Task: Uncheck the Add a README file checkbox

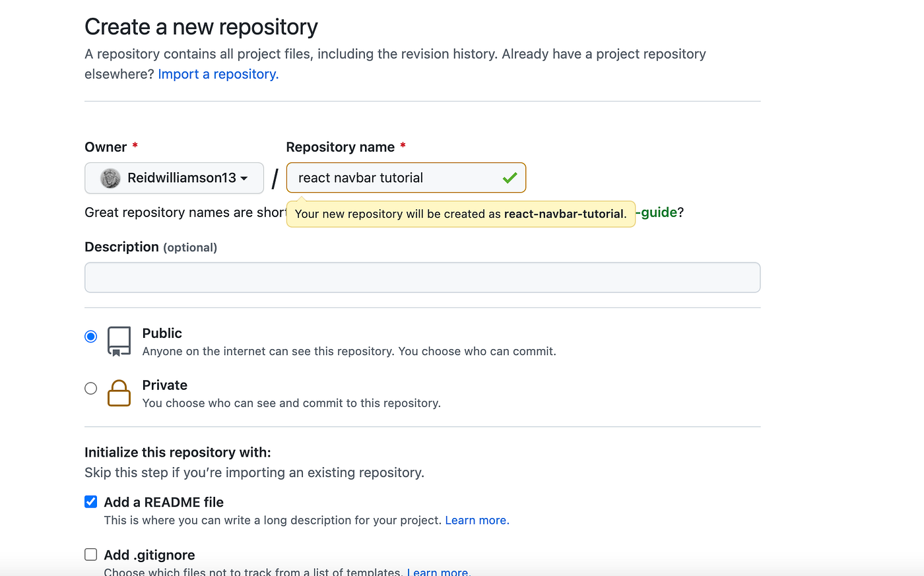Action: (91, 501)
